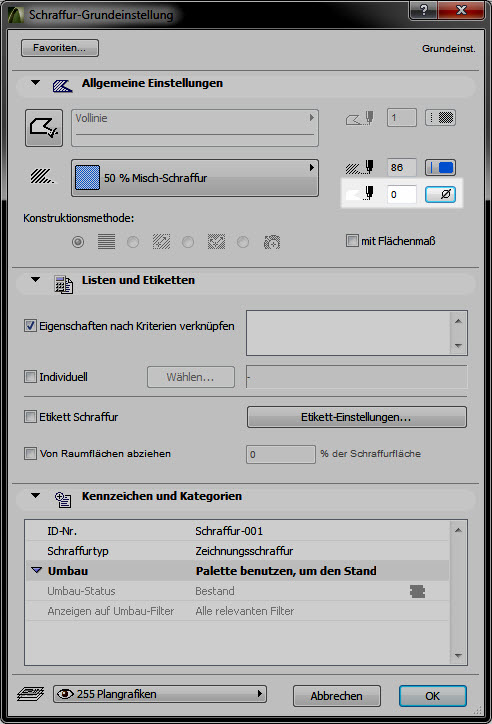
Task: Click the help question mark button
Action: pos(423,10)
